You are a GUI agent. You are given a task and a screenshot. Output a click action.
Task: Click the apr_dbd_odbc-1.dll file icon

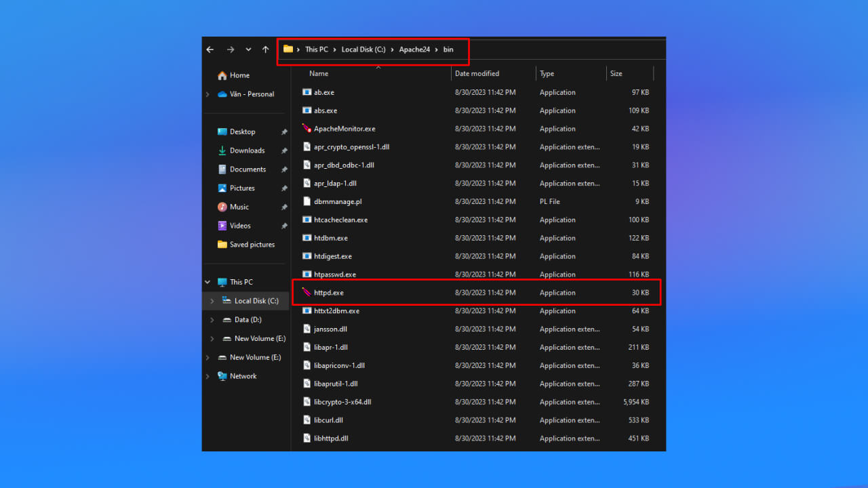pyautogui.click(x=307, y=165)
